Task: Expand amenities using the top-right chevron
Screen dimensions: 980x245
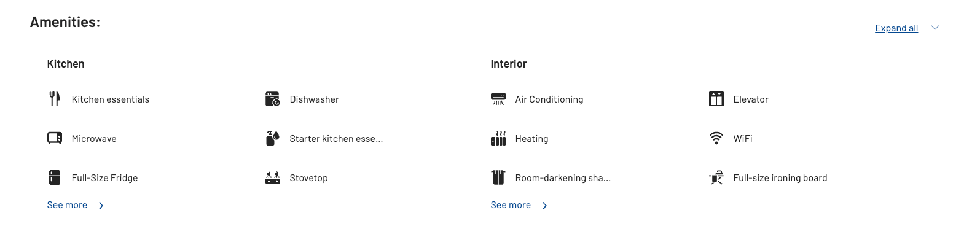Action: (935, 28)
